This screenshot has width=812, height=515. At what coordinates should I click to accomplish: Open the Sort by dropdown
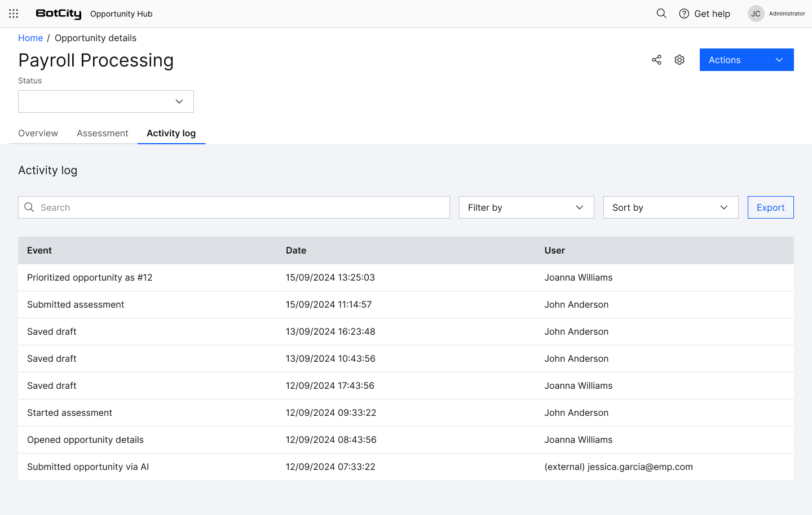coord(670,207)
